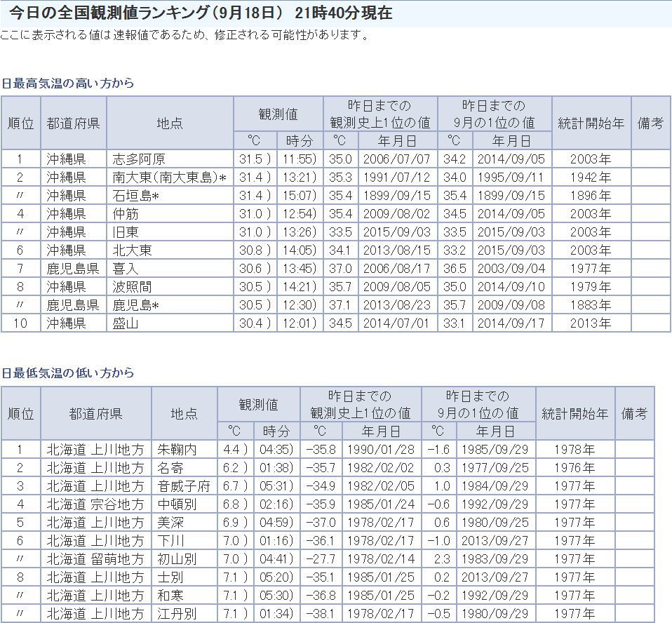Select the -38.1 record low value
Viewport: 672px width, 623px height.
tap(321, 614)
